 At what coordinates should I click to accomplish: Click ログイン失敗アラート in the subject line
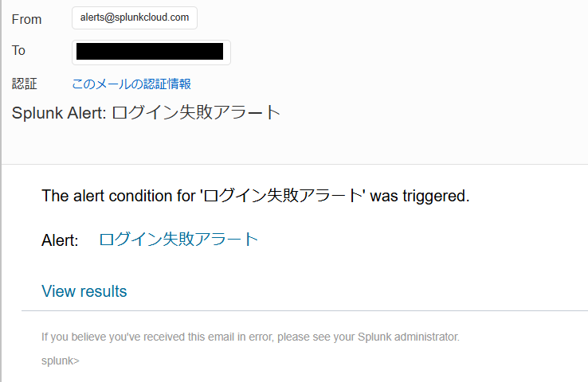pos(196,112)
